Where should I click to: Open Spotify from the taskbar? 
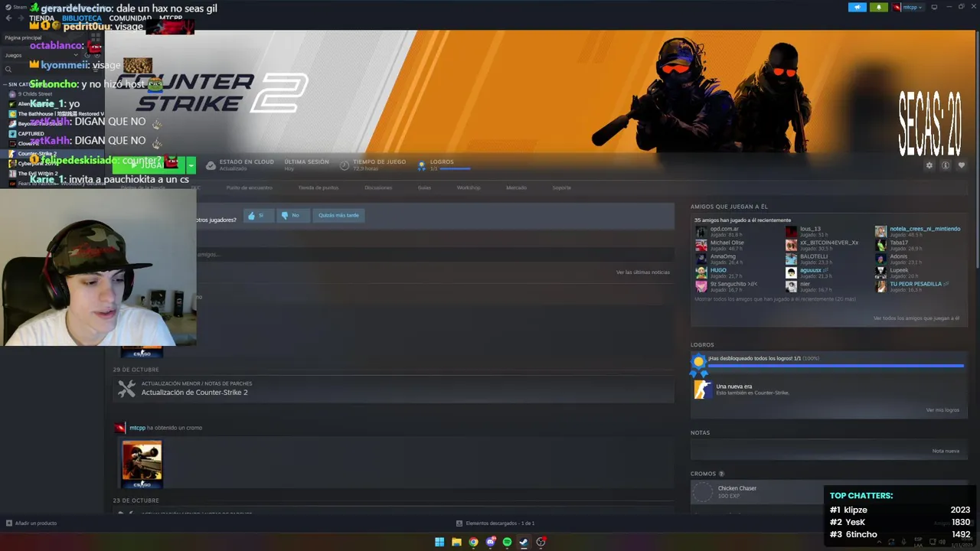(x=507, y=542)
